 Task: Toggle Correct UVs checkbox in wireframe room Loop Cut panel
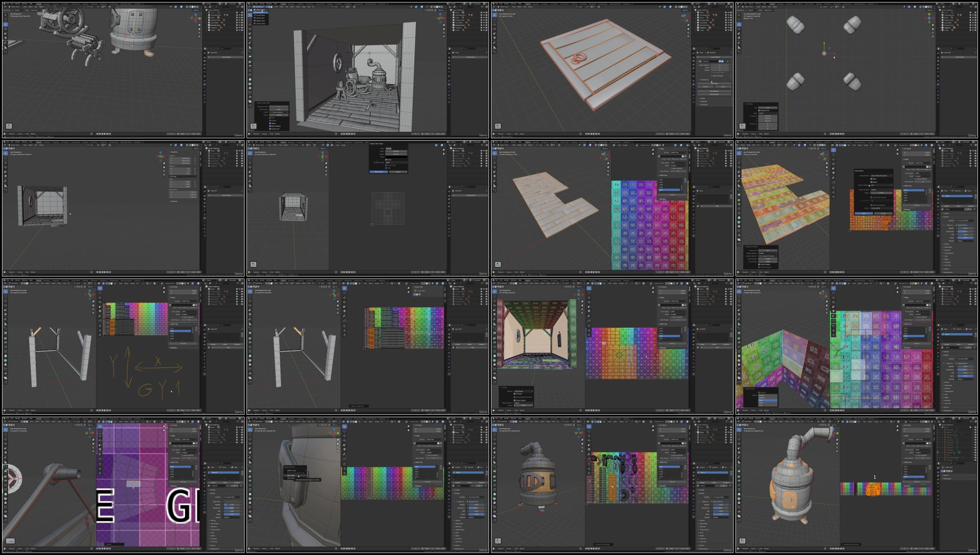[270, 129]
